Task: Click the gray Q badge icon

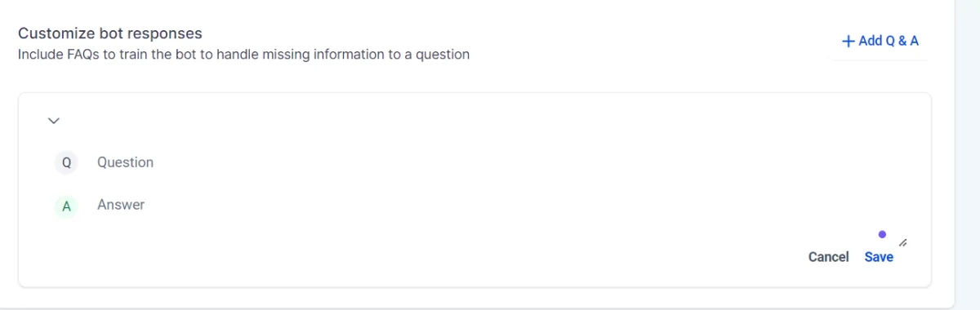Action: (x=67, y=163)
